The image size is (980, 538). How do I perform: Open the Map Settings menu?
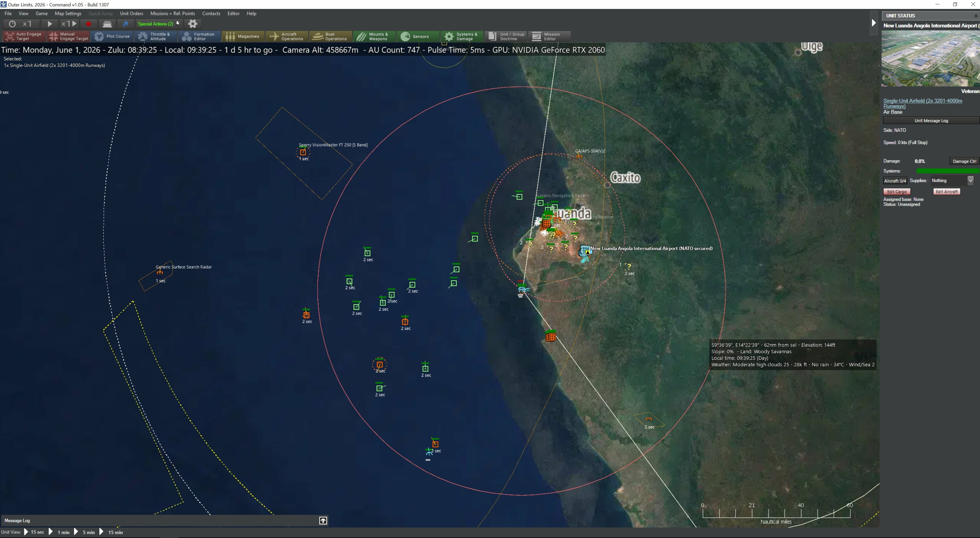pos(68,13)
